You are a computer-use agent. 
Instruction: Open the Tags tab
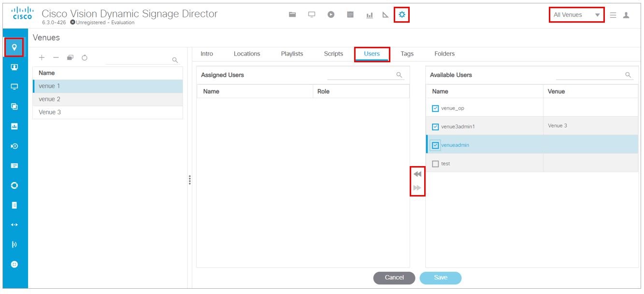407,54
